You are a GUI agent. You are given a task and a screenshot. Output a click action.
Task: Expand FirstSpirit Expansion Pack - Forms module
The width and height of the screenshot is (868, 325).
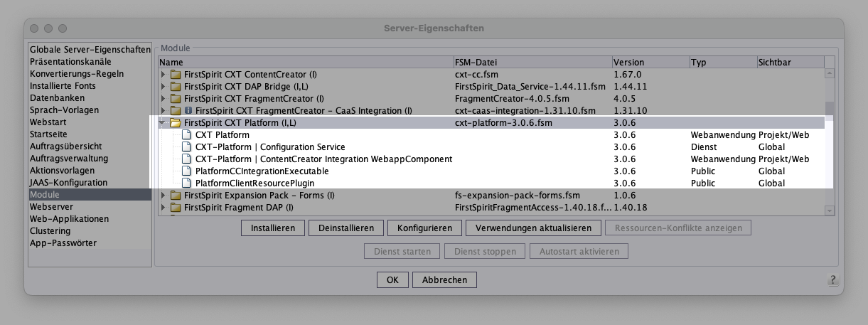pos(164,196)
